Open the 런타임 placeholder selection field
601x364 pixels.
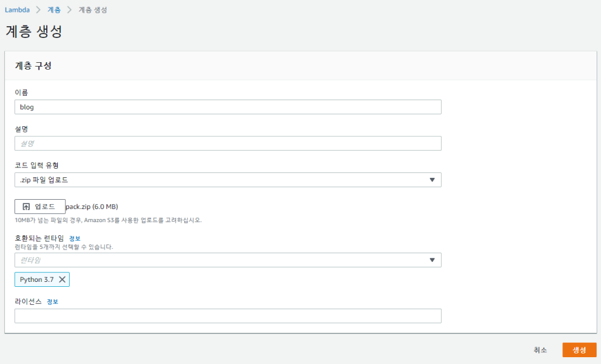click(x=228, y=260)
